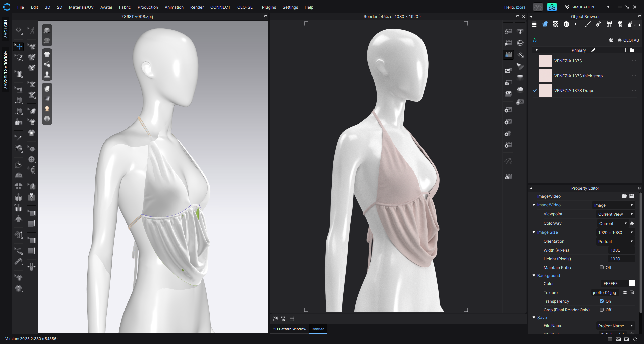Collapse the Save section
Screen dimensions: 644x344
click(534, 317)
